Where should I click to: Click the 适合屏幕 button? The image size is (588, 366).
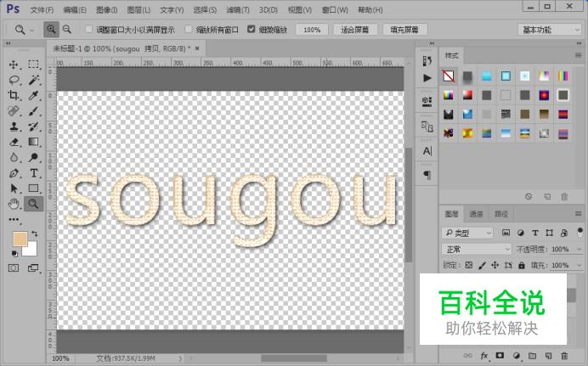[x=354, y=30]
